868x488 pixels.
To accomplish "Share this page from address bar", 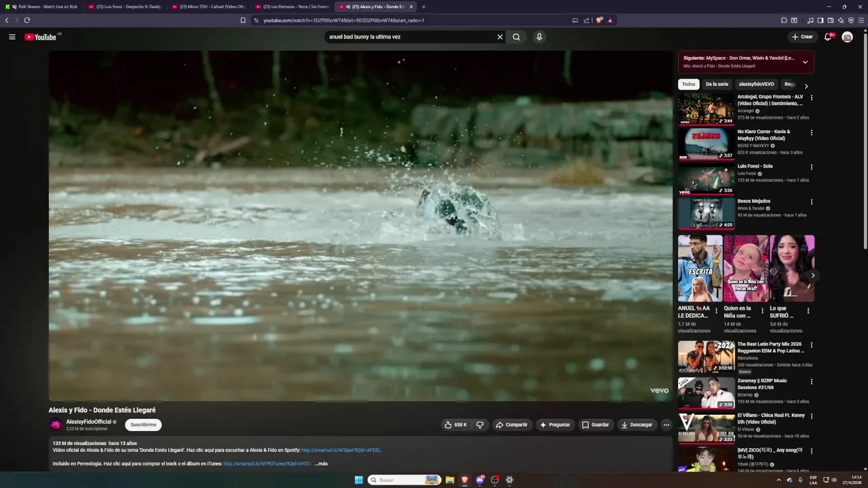I will [587, 20].
